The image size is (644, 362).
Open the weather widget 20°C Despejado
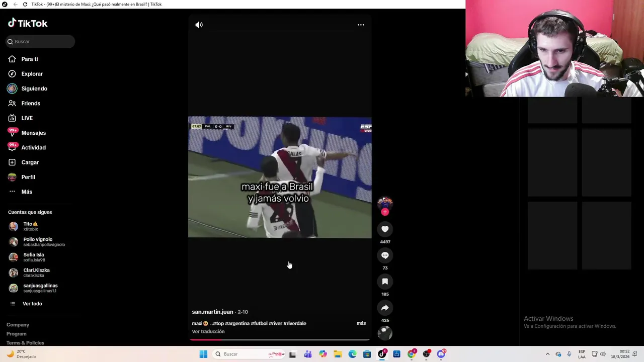pyautogui.click(x=21, y=354)
